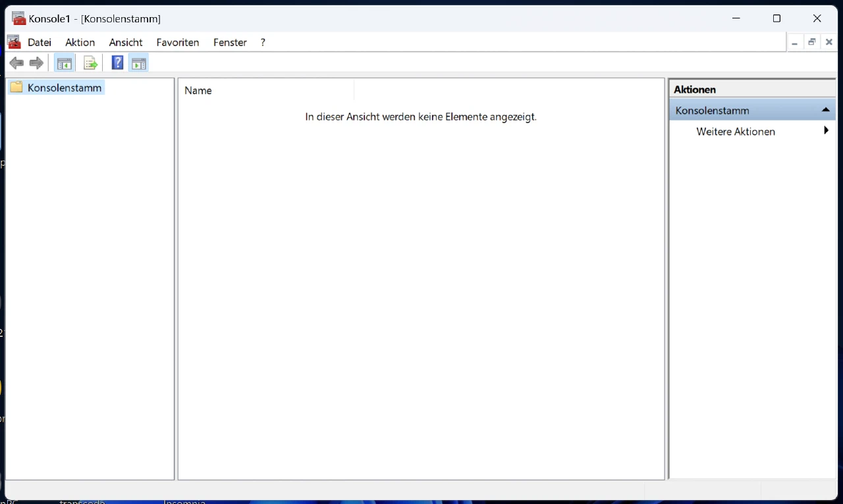Open the Favoriten menu

(x=178, y=42)
